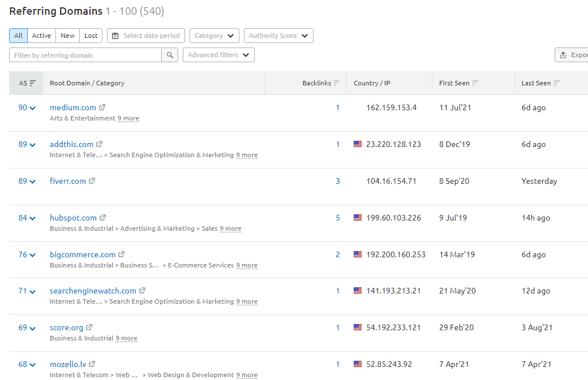Click Last Seen value 14h ago
Image resolution: width=588 pixels, height=380 pixels.
[536, 218]
